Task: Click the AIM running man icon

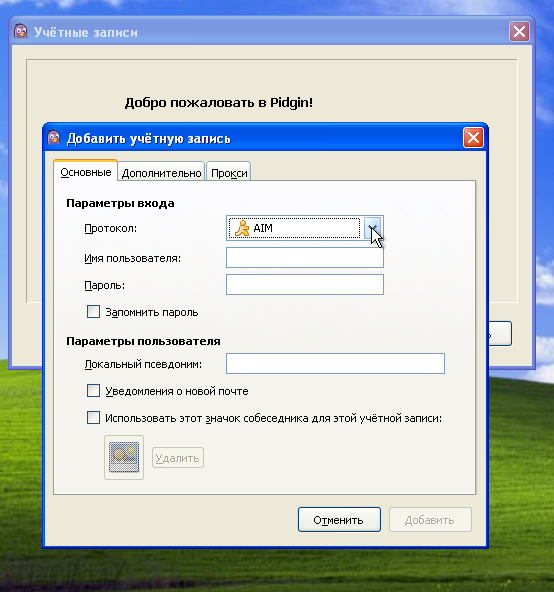Action: pyautogui.click(x=242, y=228)
